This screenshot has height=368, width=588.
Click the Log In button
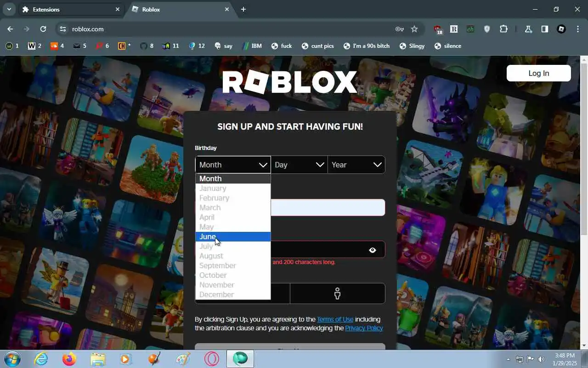(x=539, y=73)
